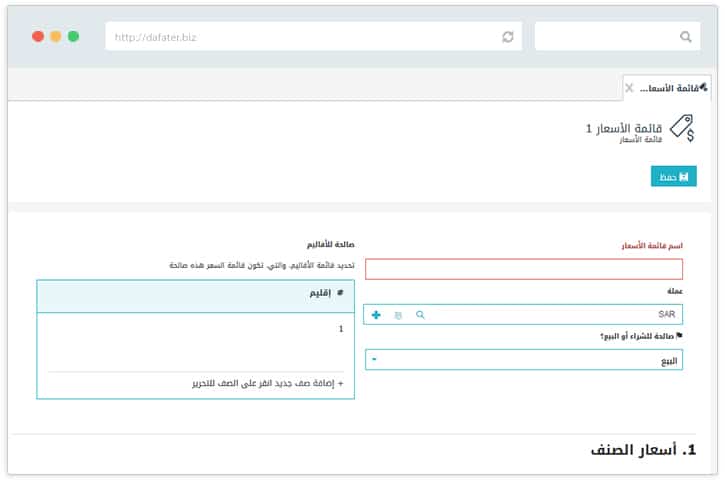Close the قائمة الأسعار tab
Image resolution: width=725 pixels, height=485 pixels.
pos(629,88)
